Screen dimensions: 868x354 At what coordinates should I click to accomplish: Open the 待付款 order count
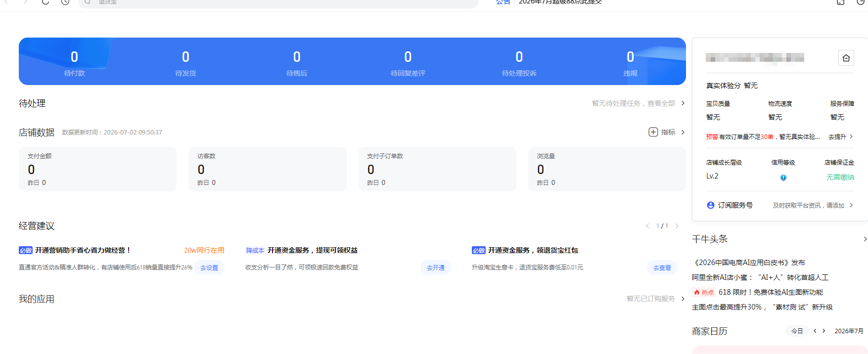click(74, 63)
